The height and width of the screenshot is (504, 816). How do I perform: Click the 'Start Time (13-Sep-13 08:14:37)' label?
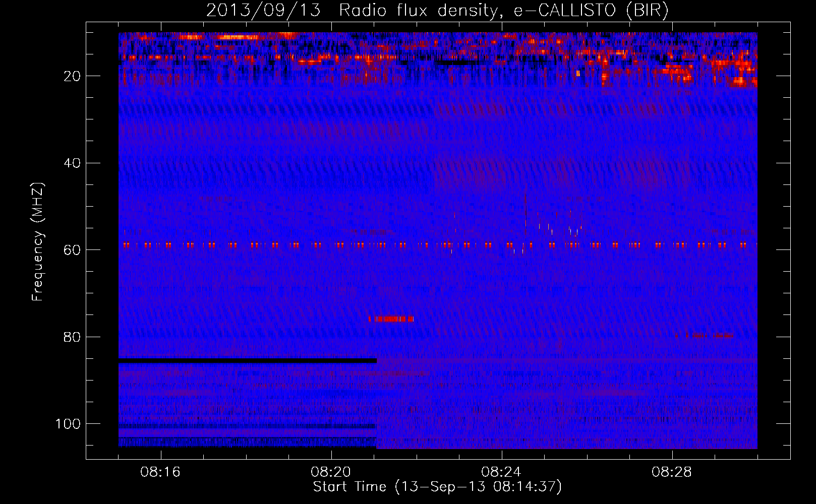pos(437,487)
